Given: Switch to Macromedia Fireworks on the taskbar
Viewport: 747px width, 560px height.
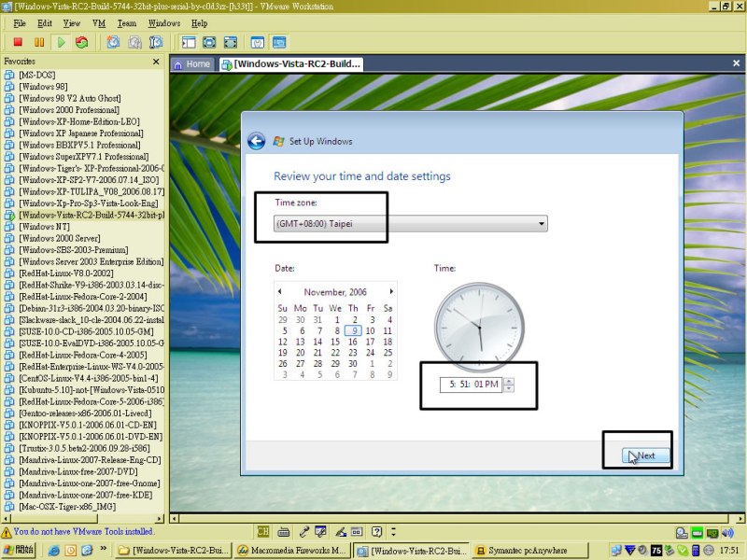Looking at the screenshot, I should click(x=292, y=551).
